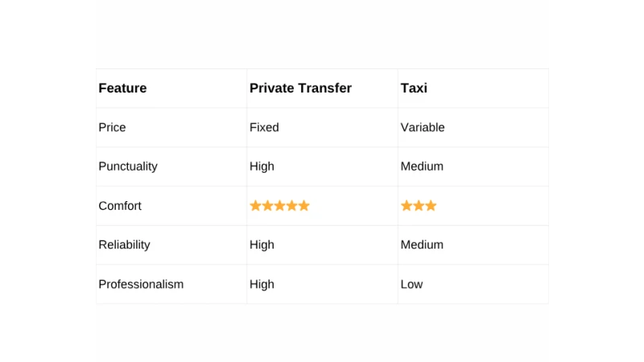Viewport: 644px width, 362px height.
Task: Select the Fixed price cell
Action: pos(264,127)
